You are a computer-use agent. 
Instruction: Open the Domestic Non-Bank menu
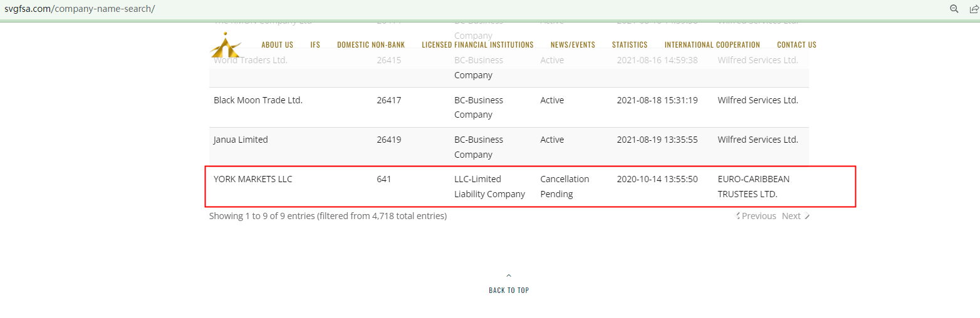pyautogui.click(x=371, y=45)
